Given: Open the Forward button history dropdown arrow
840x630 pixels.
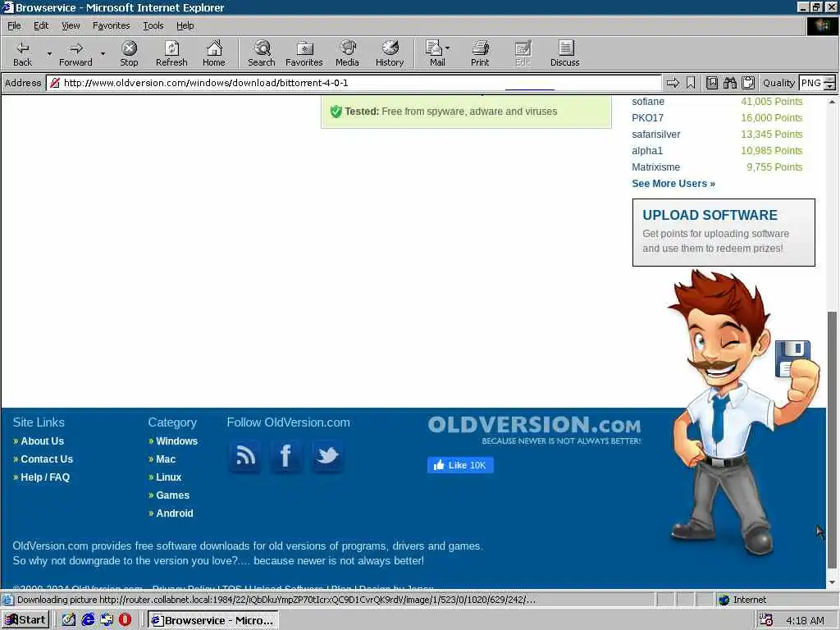Looking at the screenshot, I should coord(103,53).
